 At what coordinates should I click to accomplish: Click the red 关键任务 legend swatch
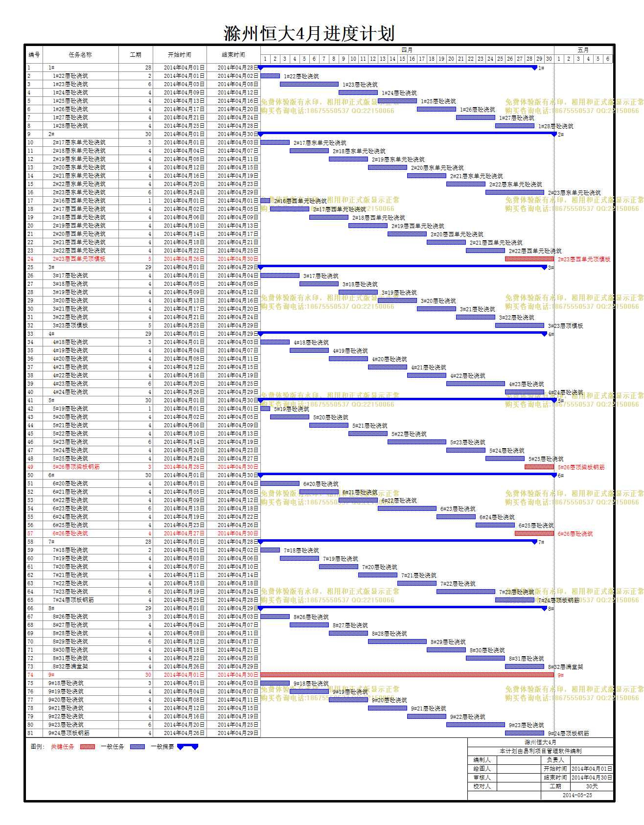87,747
